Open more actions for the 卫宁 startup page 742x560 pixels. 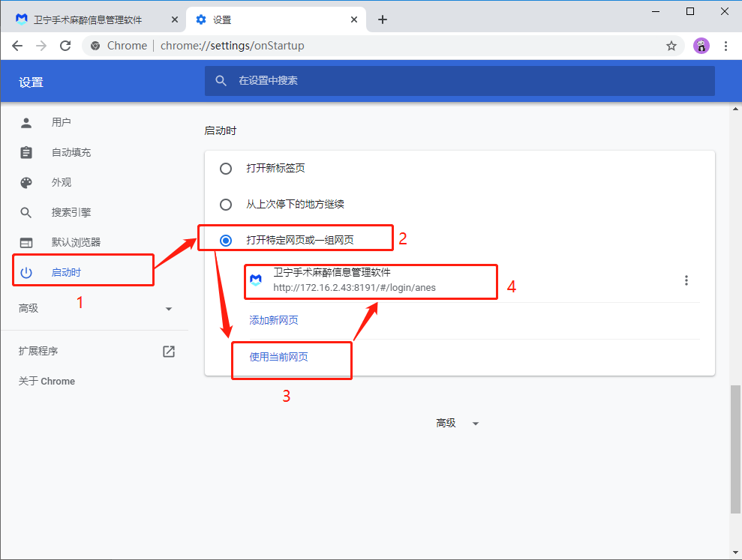[x=686, y=280]
